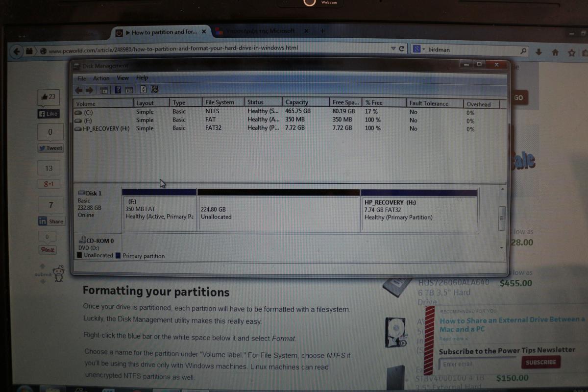Click the Refresh toolbar icon in Disk Management
This screenshot has width=588, height=392.
coord(144,90)
